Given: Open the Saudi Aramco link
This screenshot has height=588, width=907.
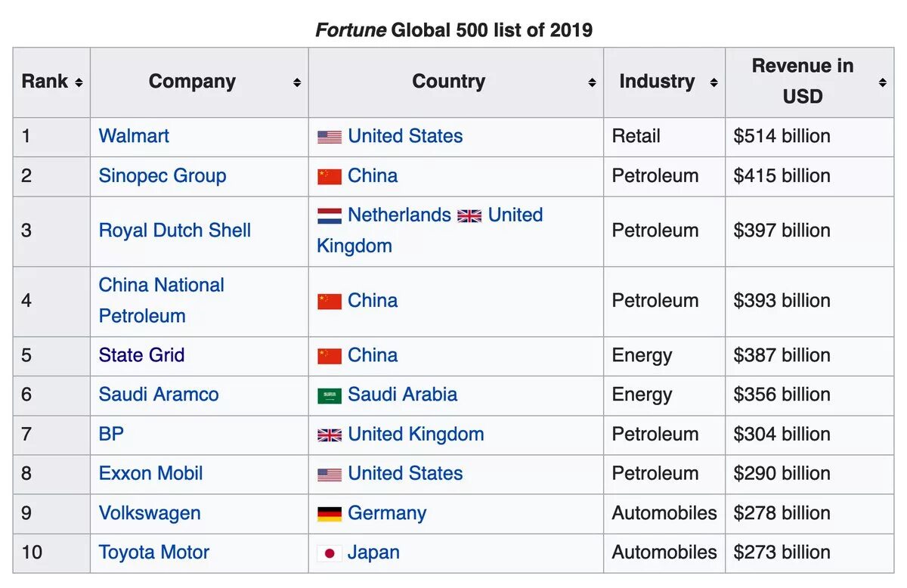Looking at the screenshot, I should 159,395.
